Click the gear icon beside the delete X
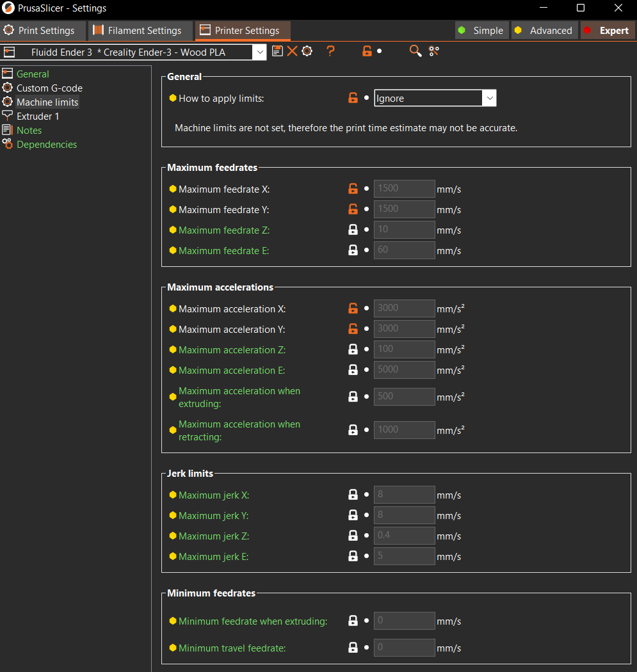 click(307, 51)
